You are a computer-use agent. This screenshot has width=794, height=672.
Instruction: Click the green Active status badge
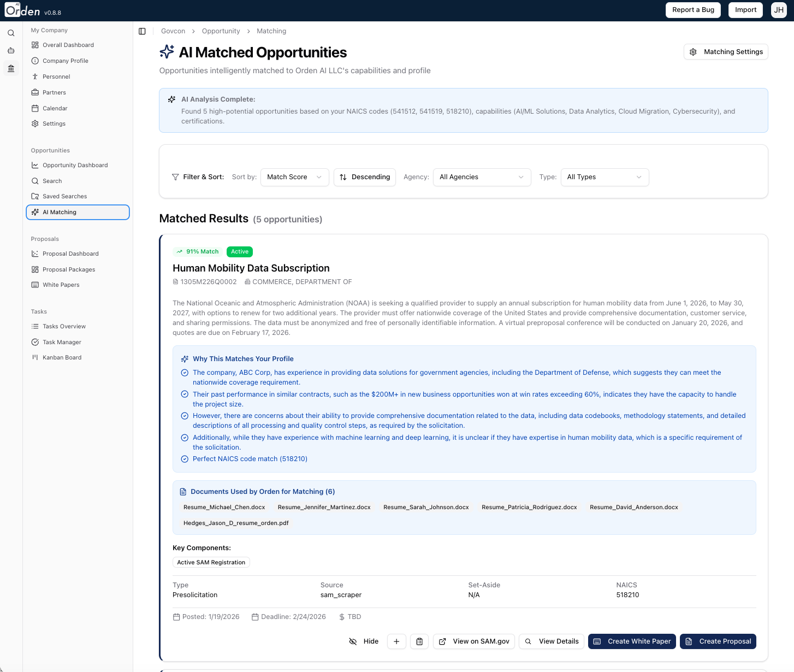(x=239, y=251)
